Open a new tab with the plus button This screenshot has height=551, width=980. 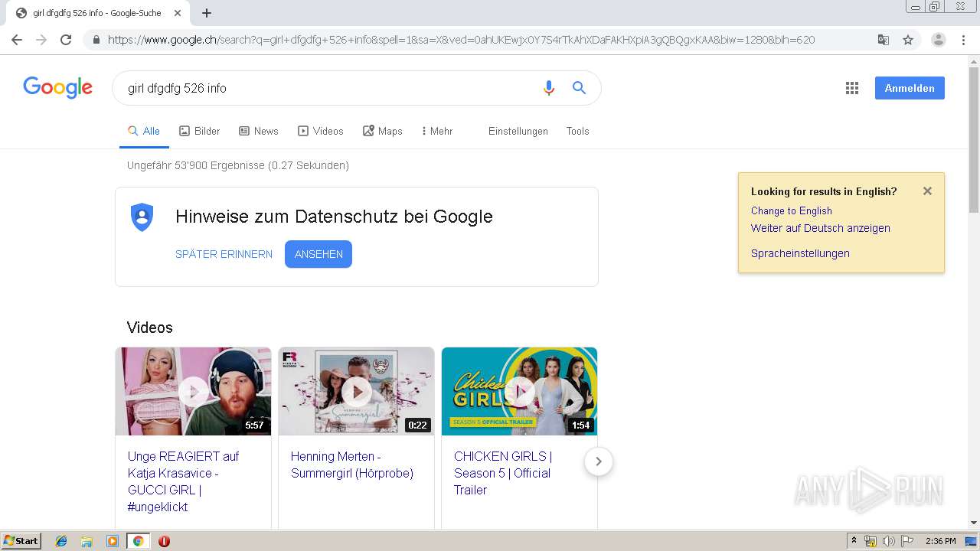(207, 13)
